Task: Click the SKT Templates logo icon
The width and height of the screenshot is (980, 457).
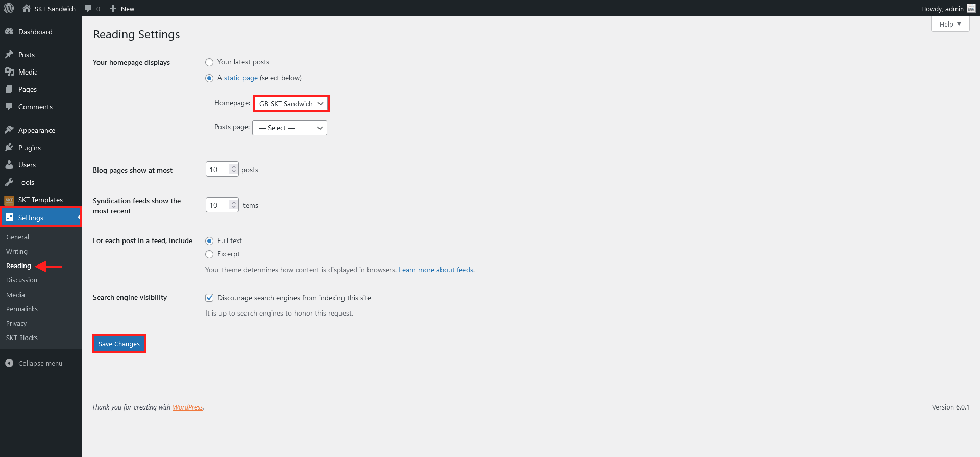Action: (9, 200)
